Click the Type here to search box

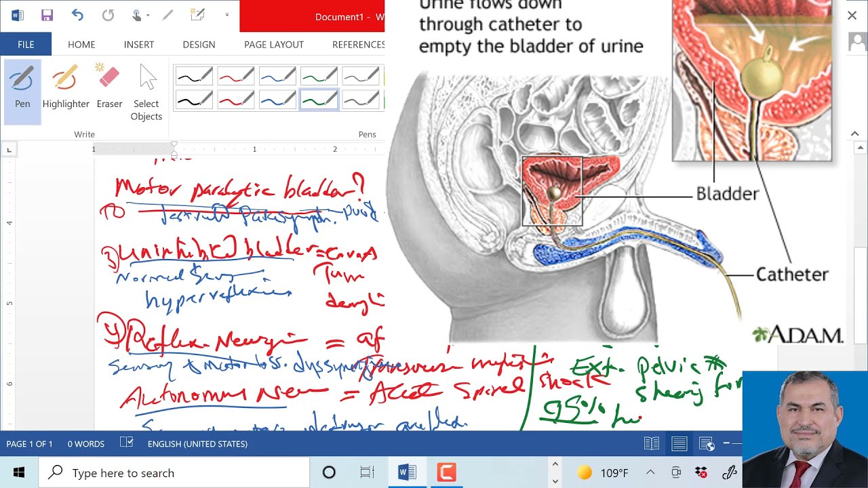174,472
